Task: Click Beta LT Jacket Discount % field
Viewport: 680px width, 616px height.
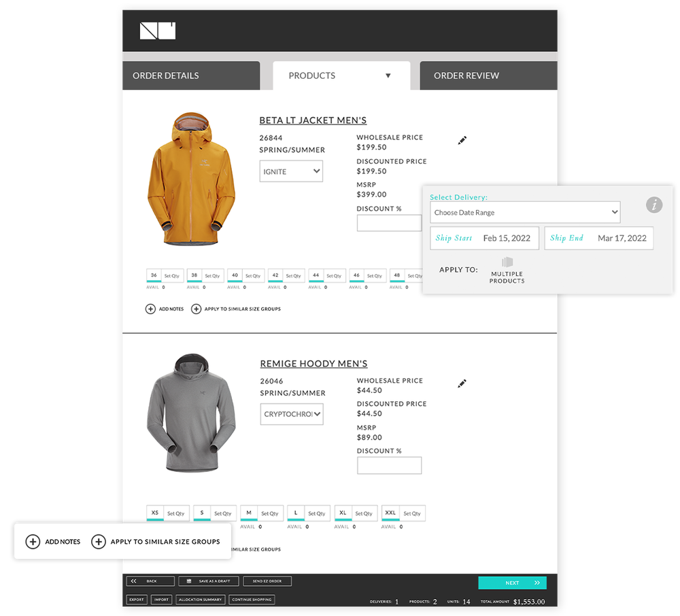Action: coord(389,223)
